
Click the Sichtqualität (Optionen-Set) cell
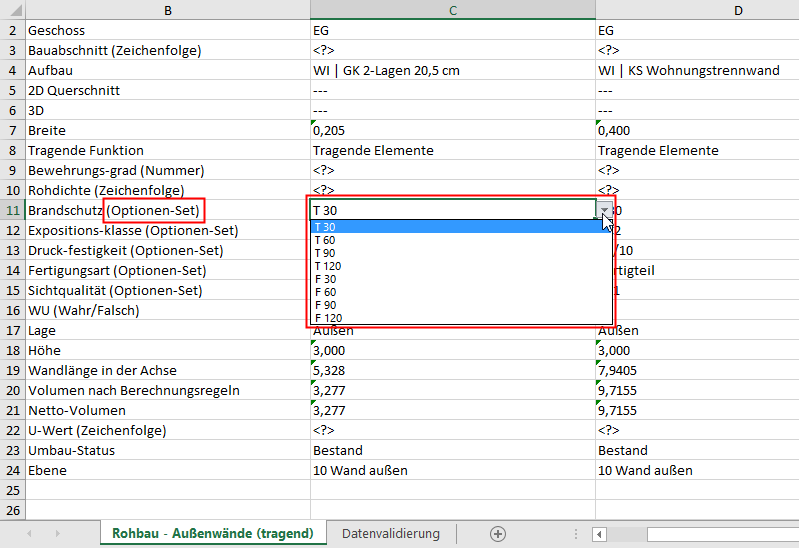[x=168, y=291]
